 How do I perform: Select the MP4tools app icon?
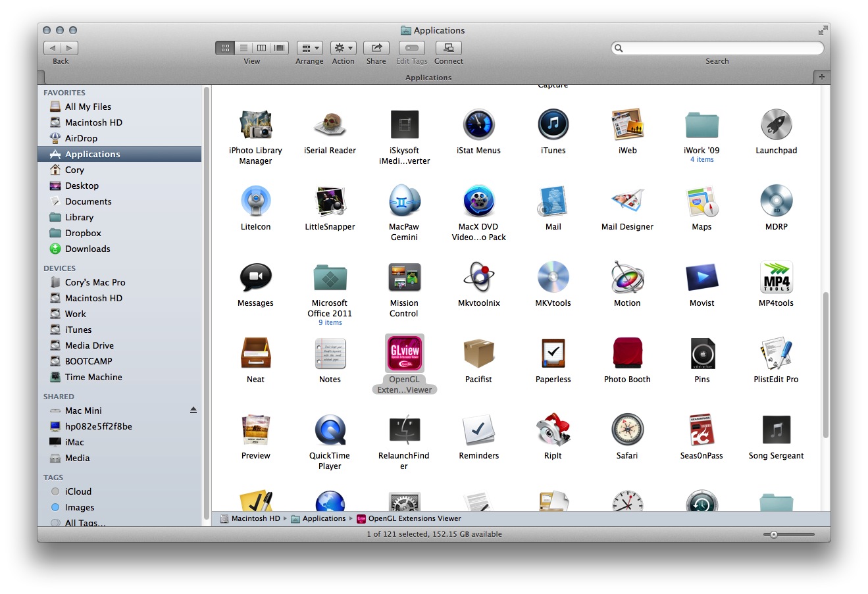point(776,277)
